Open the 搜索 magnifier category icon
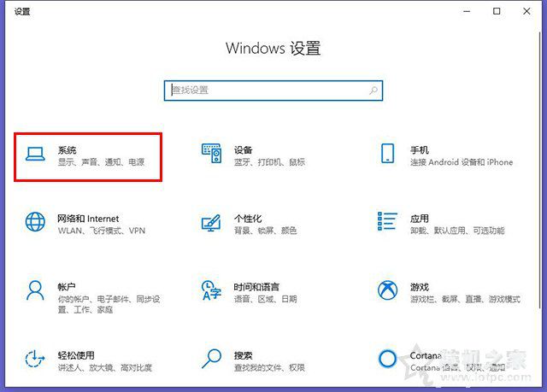This screenshot has width=547, height=392. click(x=211, y=359)
